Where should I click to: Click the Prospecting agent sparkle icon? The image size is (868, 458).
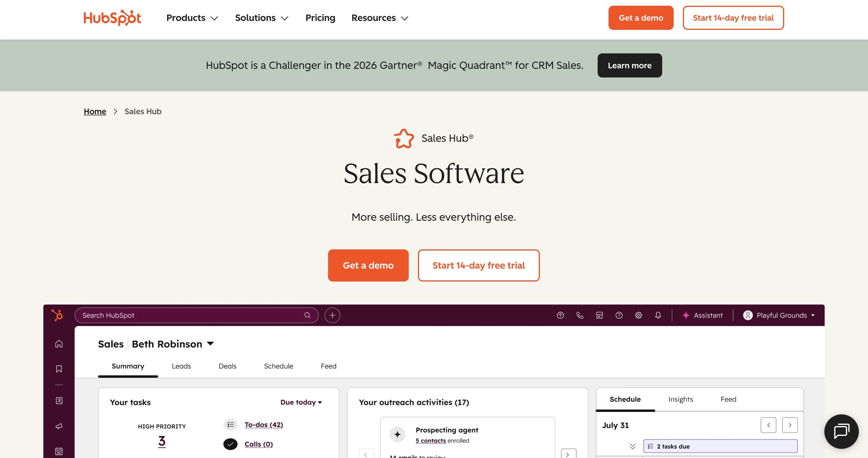click(x=398, y=434)
